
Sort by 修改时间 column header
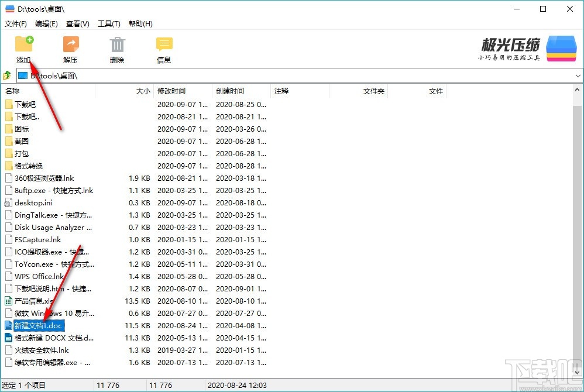pos(183,91)
